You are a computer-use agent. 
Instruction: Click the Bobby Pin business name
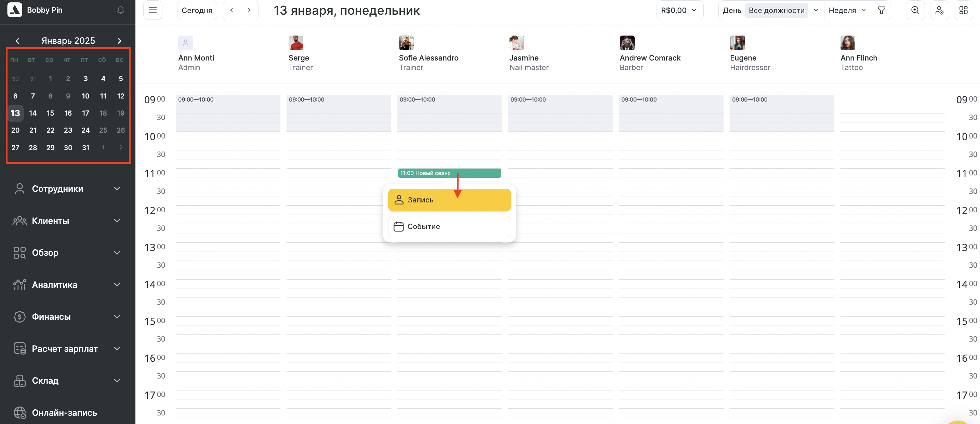point(44,10)
